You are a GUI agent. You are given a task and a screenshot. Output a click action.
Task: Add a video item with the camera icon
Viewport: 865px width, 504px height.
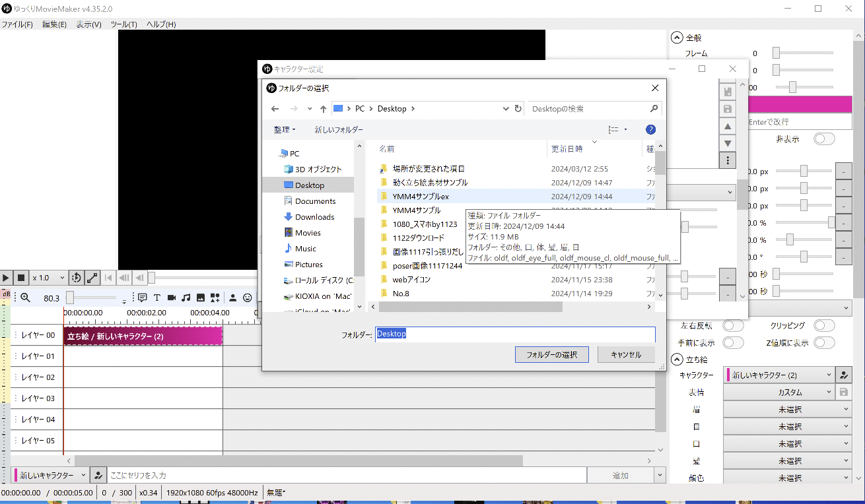pyautogui.click(x=172, y=298)
